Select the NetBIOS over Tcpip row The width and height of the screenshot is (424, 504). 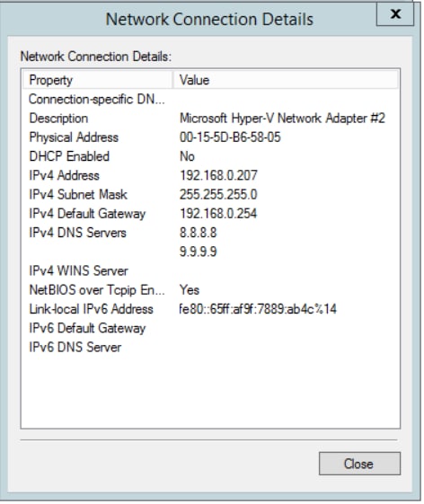(x=210, y=290)
